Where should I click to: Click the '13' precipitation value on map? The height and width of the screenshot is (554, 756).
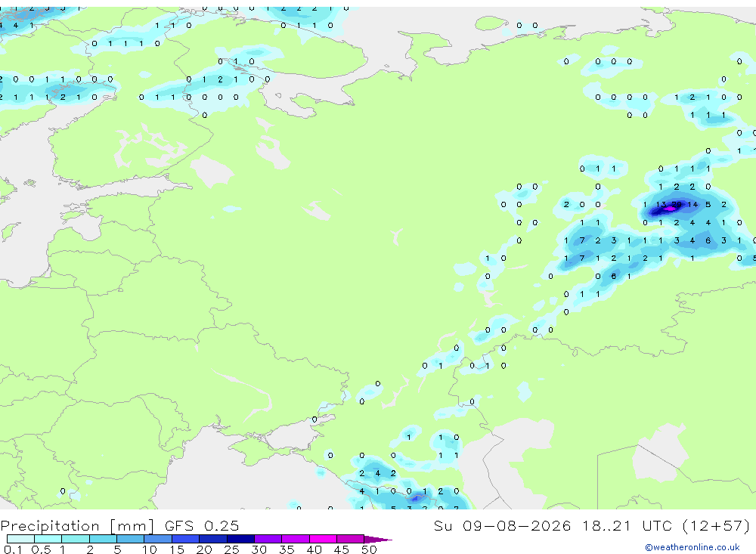(661, 204)
